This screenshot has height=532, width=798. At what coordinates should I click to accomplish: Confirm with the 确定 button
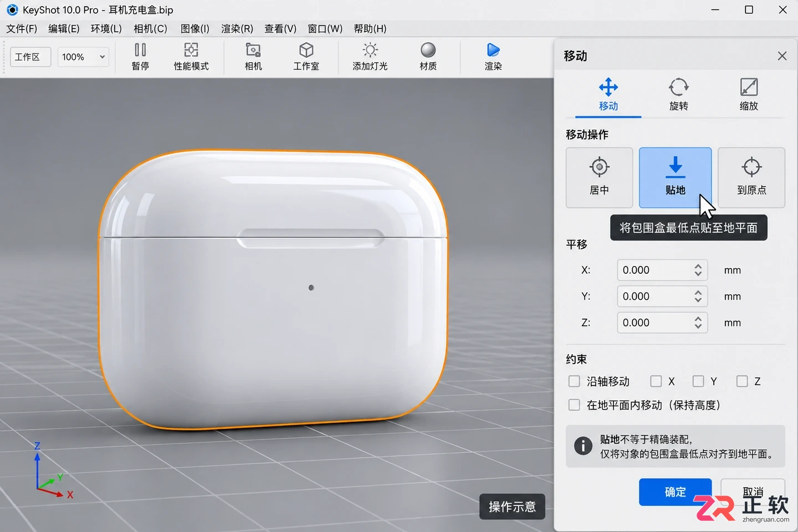coord(675,492)
